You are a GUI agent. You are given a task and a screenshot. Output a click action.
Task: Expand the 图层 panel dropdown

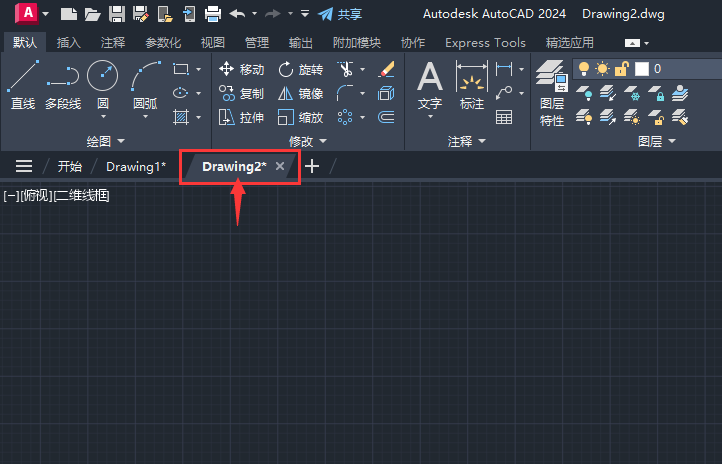pos(656,142)
